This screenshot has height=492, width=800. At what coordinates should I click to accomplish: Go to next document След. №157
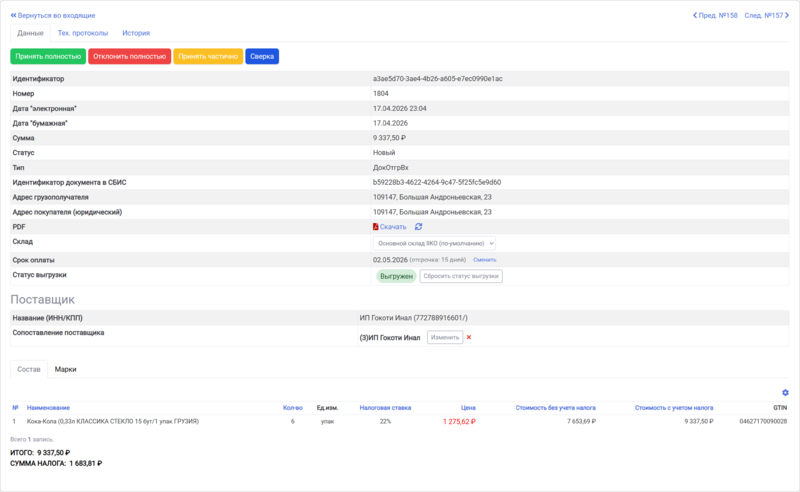pyautogui.click(x=767, y=15)
